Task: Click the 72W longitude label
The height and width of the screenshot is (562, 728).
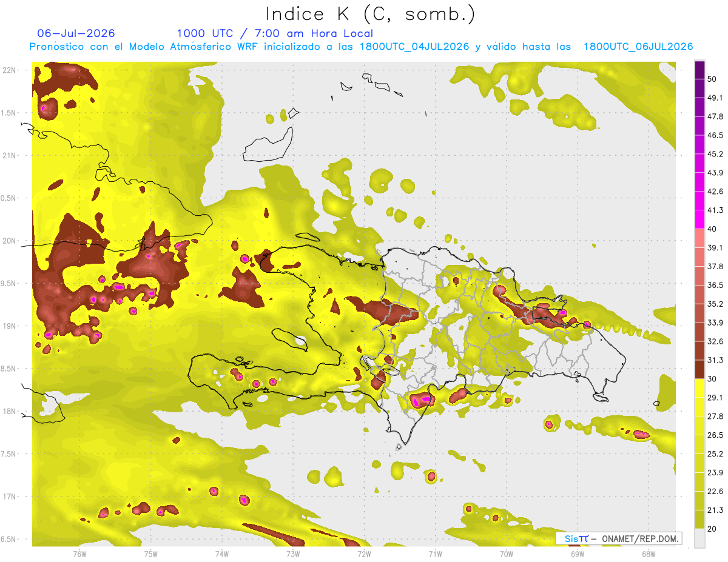Action: [x=364, y=553]
